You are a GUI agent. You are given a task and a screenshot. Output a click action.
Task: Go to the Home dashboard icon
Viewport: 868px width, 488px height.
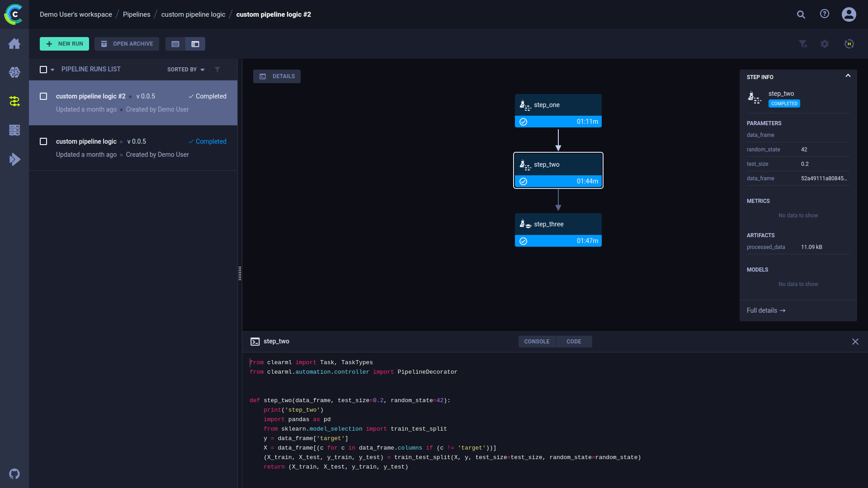[14, 43]
